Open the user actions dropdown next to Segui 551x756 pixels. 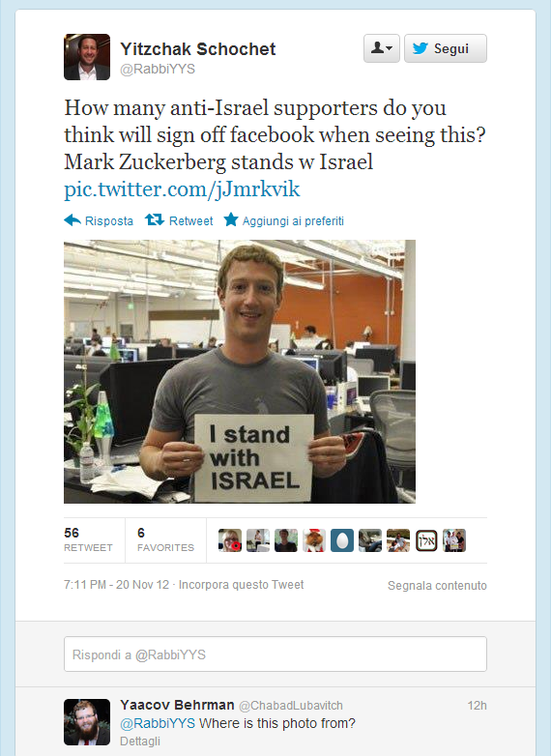click(x=381, y=48)
